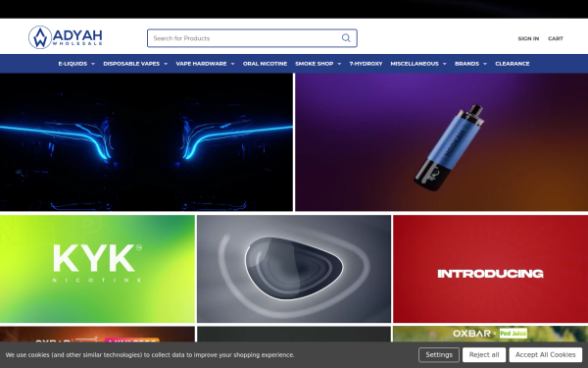The image size is (588, 368).
Task: Accept All Cookies in the banner
Action: pyautogui.click(x=545, y=355)
